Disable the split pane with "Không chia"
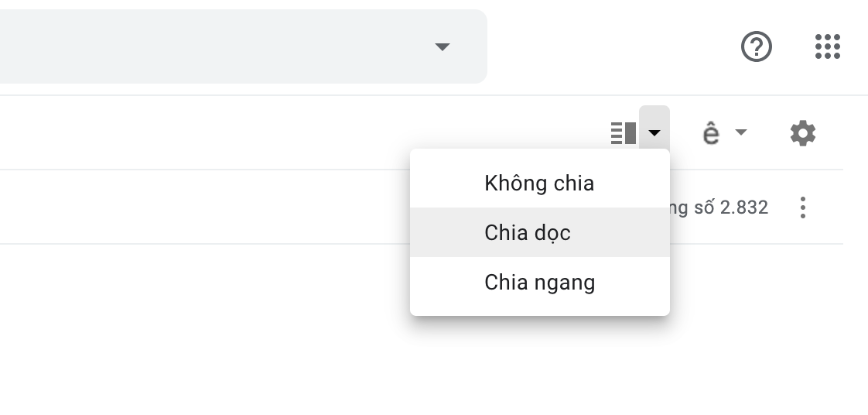 (539, 183)
